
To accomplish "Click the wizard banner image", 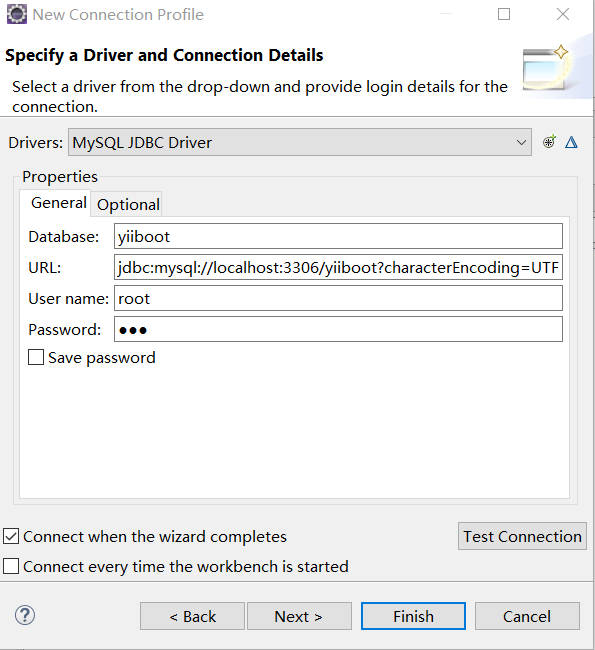I will click(x=549, y=69).
